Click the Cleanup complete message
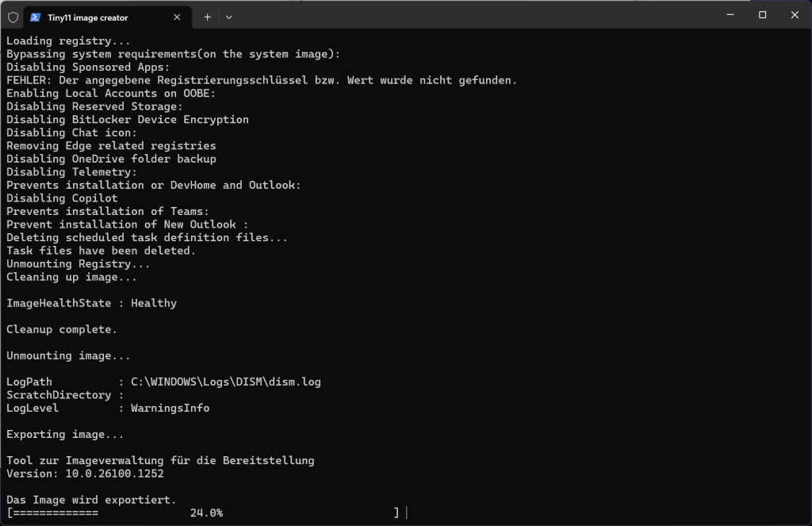The image size is (812, 526). 62,329
